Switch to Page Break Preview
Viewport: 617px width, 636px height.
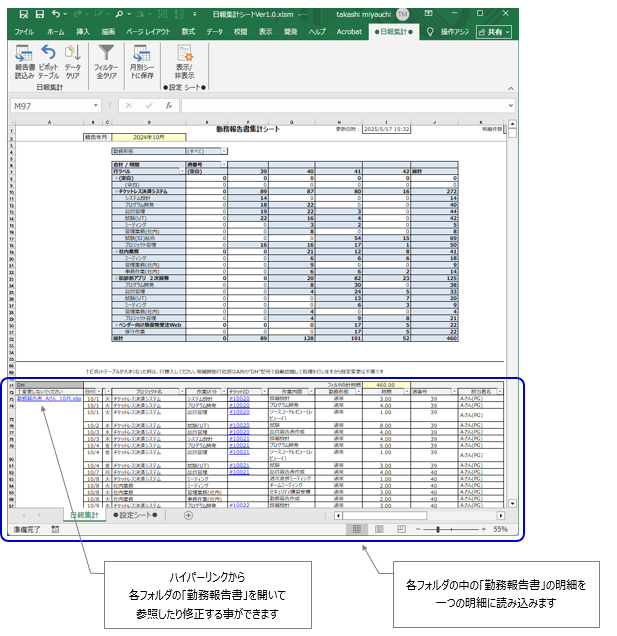tap(401, 529)
